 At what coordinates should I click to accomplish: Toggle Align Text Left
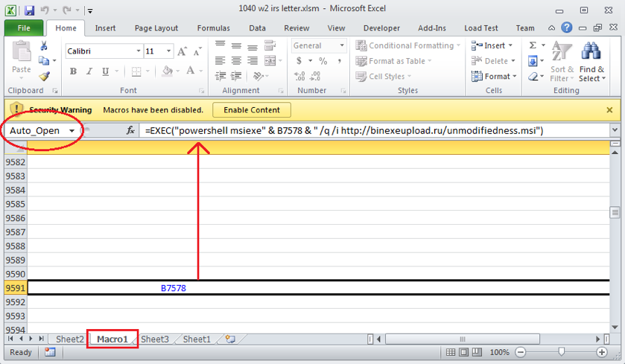point(220,60)
